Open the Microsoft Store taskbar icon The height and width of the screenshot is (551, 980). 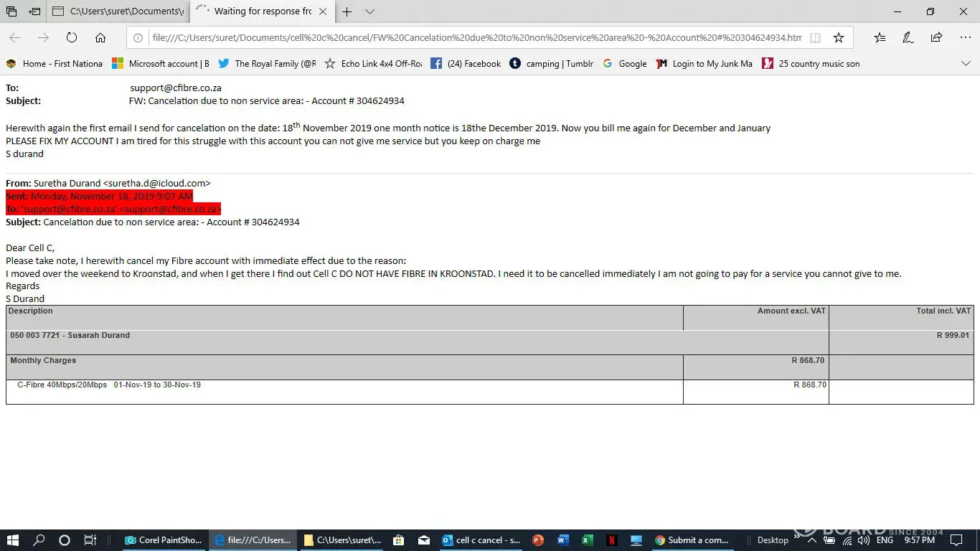click(399, 540)
